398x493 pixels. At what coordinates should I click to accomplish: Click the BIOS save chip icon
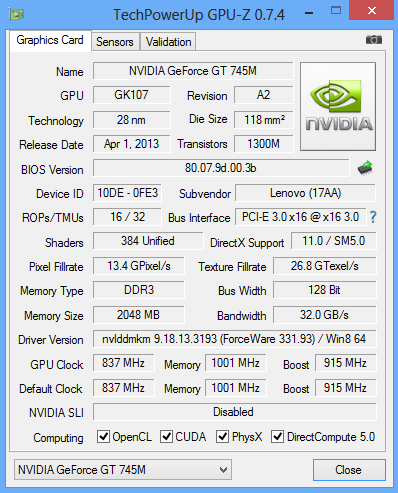coord(365,168)
